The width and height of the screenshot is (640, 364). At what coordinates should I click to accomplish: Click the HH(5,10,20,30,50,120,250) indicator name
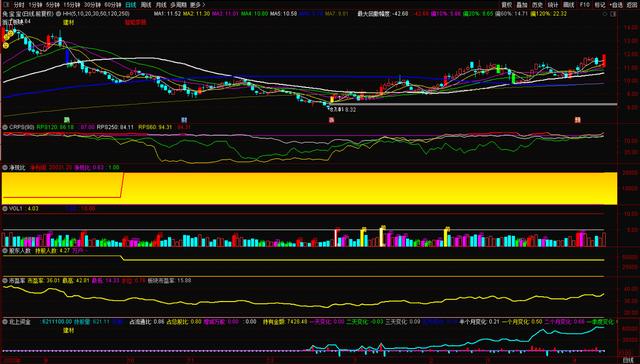coord(96,13)
